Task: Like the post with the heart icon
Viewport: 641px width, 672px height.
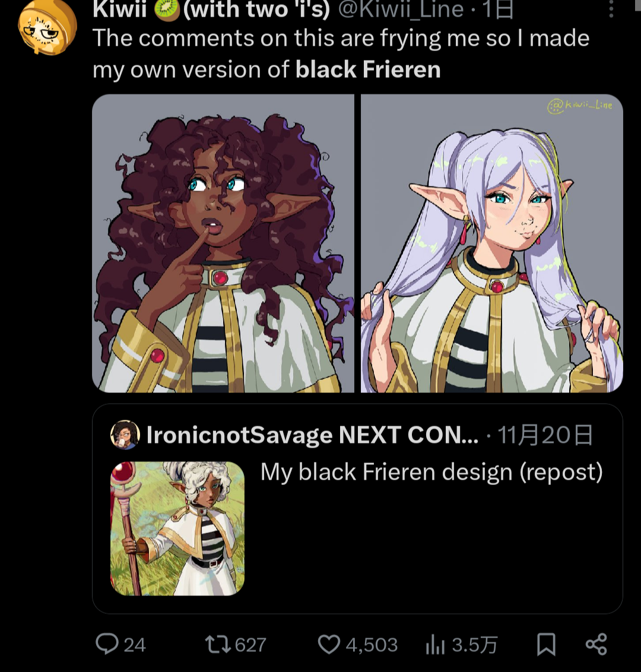Action: click(329, 644)
